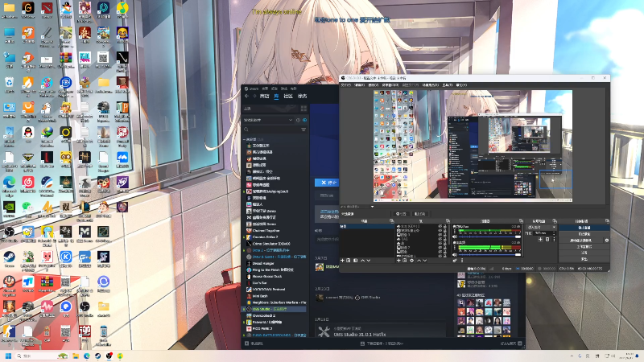Viewport: 644px width, 362px height.
Task: Add a new scene in OBS Scenes dock
Action: point(342,260)
